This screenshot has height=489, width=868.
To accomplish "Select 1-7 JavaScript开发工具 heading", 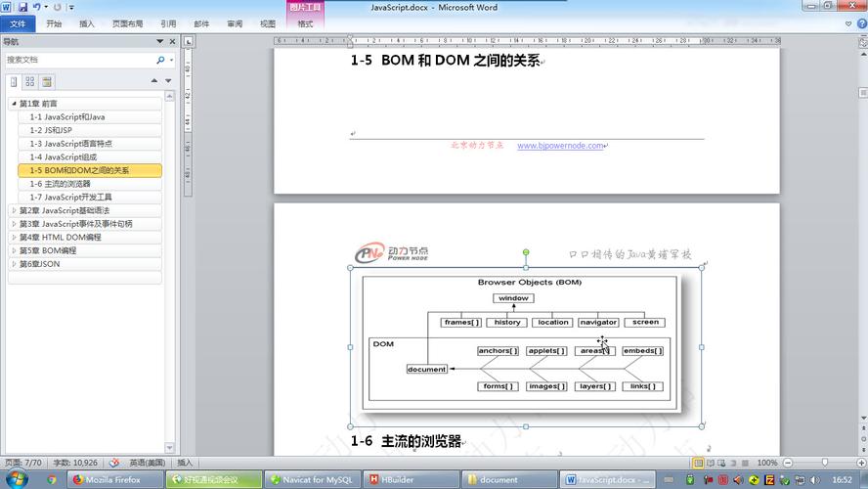I will [x=90, y=197].
